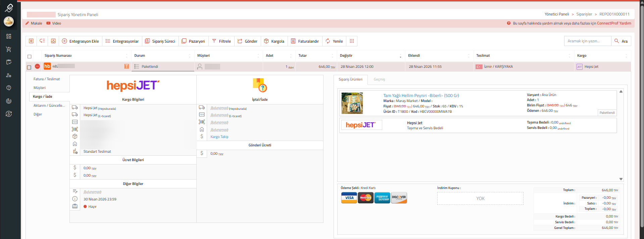Image resolution: width=644 pixels, height=239 pixels.
Task: Click the third toolbar icon before Entegrasyon Ekle
Action: 53,41
